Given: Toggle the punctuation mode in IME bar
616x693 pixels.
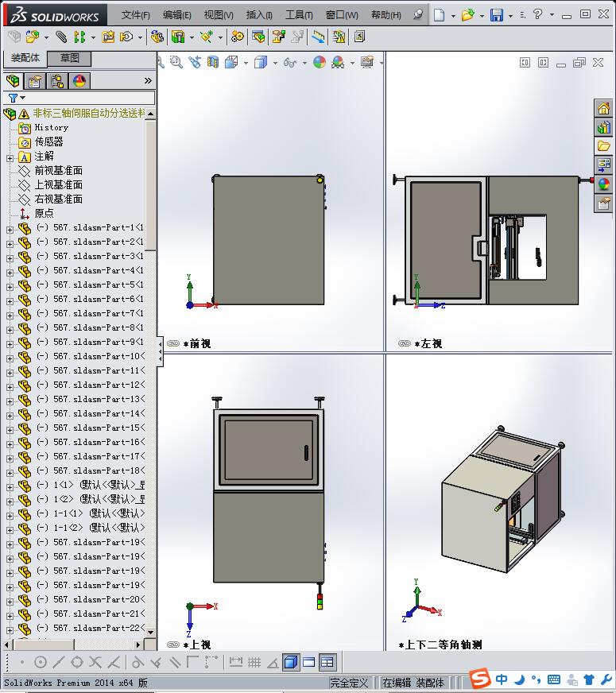Looking at the screenshot, I should 536,679.
